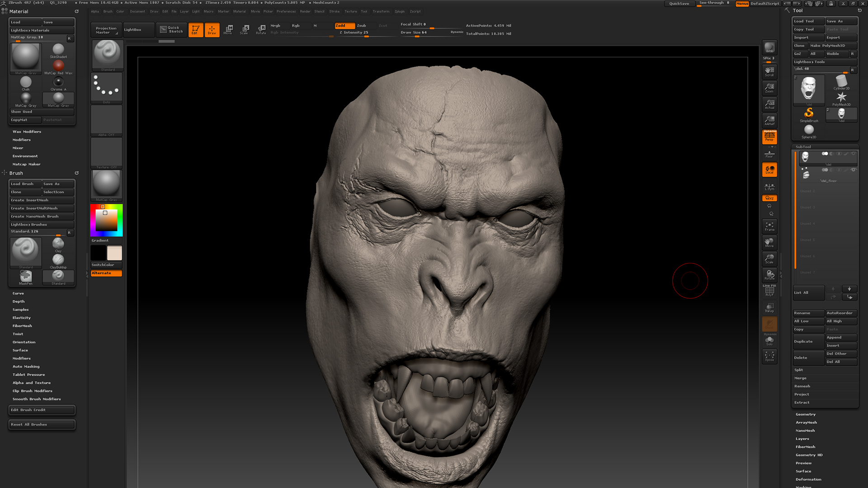Screen dimensions: 868x488
Task: Render with the BPR button
Action: [769, 48]
